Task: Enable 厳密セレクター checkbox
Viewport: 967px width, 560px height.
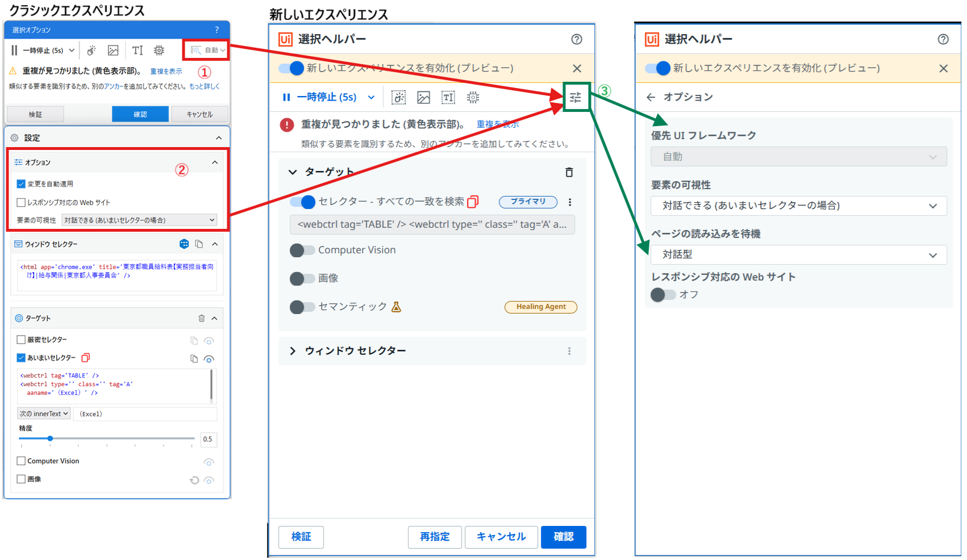Action: tap(21, 340)
